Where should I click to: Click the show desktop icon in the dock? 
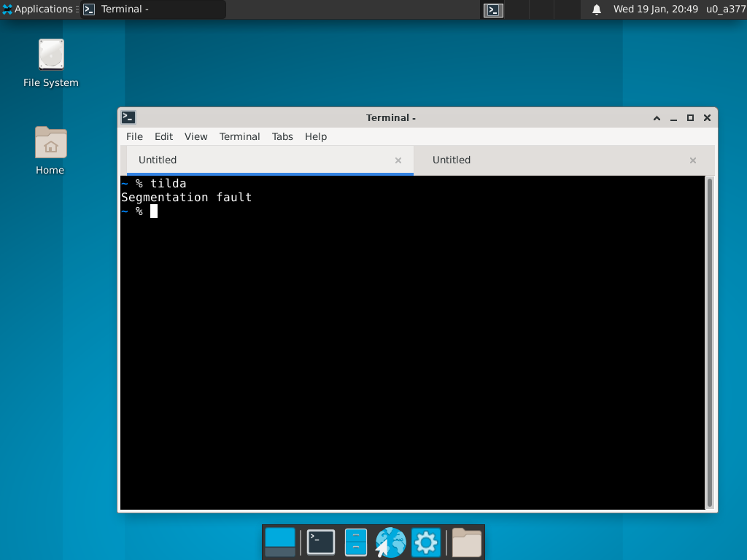279,542
